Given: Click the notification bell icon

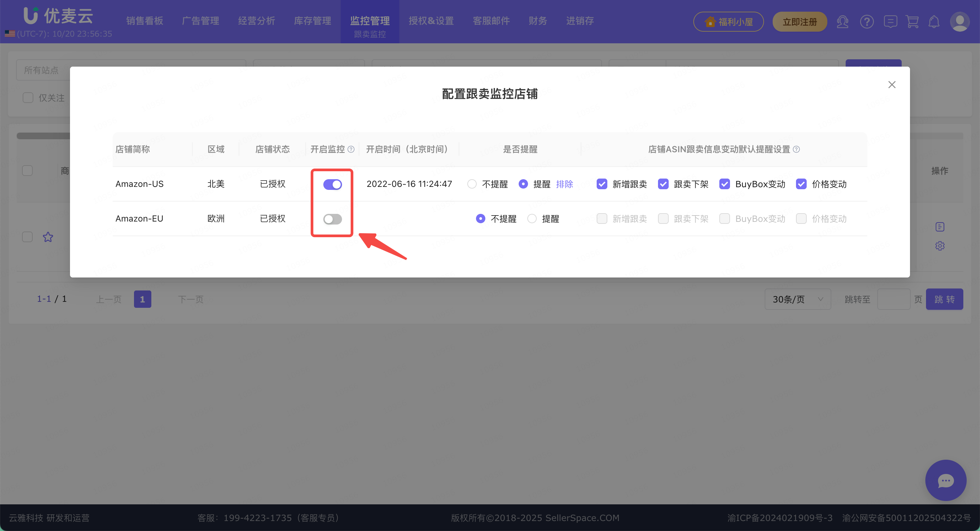Looking at the screenshot, I should (x=934, y=22).
